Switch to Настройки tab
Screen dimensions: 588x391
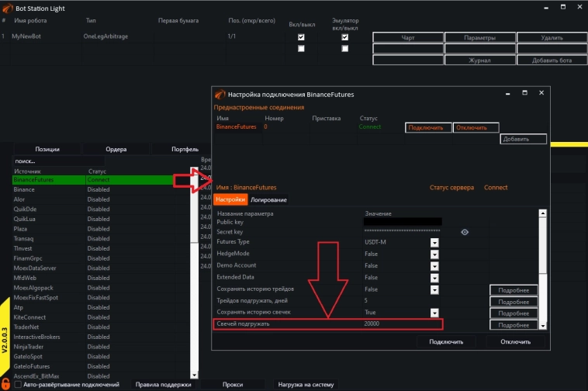pos(230,199)
